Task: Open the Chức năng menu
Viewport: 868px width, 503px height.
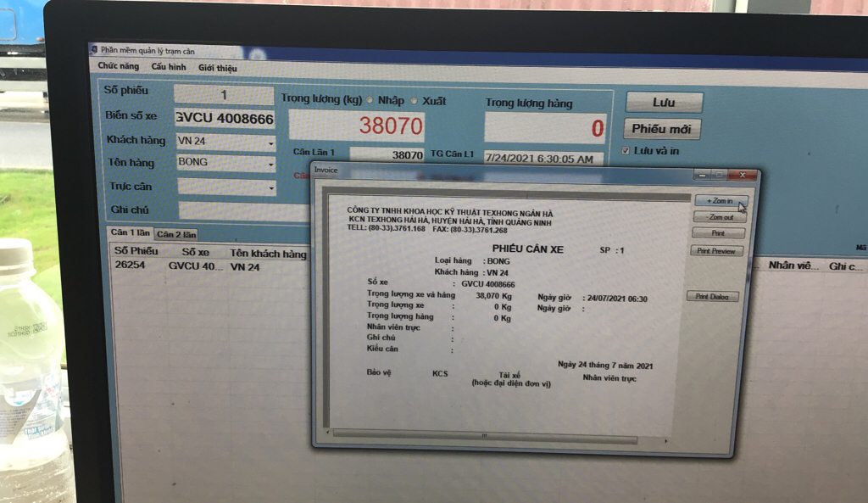Action: (x=118, y=66)
